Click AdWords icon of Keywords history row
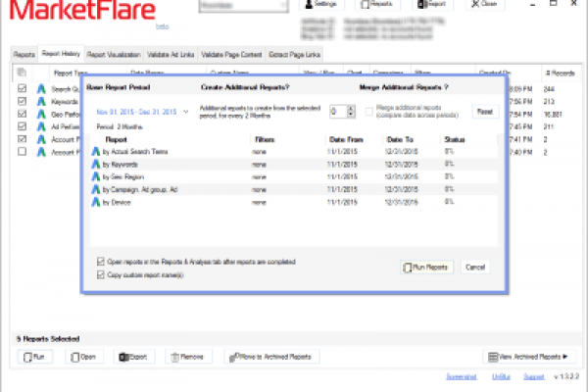 (x=41, y=102)
